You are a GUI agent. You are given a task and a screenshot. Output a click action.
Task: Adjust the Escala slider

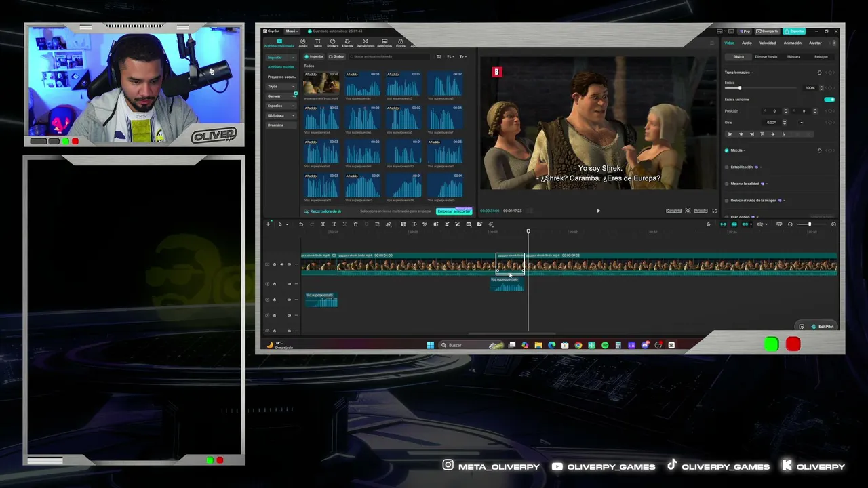pyautogui.click(x=762, y=88)
